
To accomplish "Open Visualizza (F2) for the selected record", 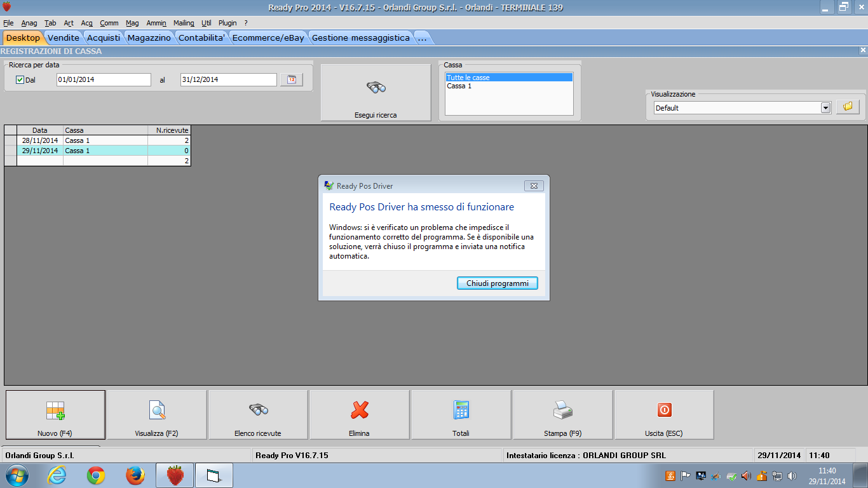I will [x=157, y=415].
